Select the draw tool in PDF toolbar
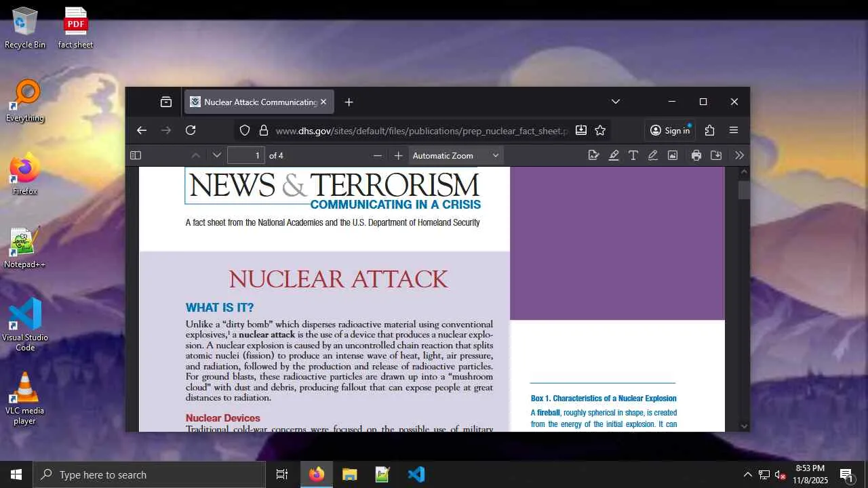Viewport: 868px width, 488px height. (x=653, y=155)
